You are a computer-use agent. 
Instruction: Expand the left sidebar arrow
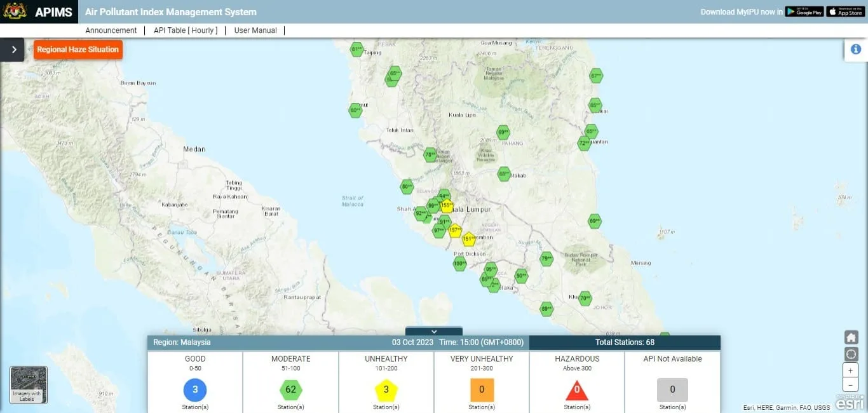13,50
